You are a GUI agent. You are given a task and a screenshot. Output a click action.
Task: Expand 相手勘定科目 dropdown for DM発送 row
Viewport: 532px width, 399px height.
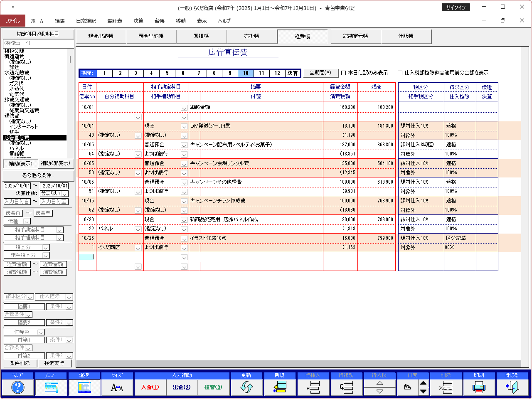tap(184, 126)
